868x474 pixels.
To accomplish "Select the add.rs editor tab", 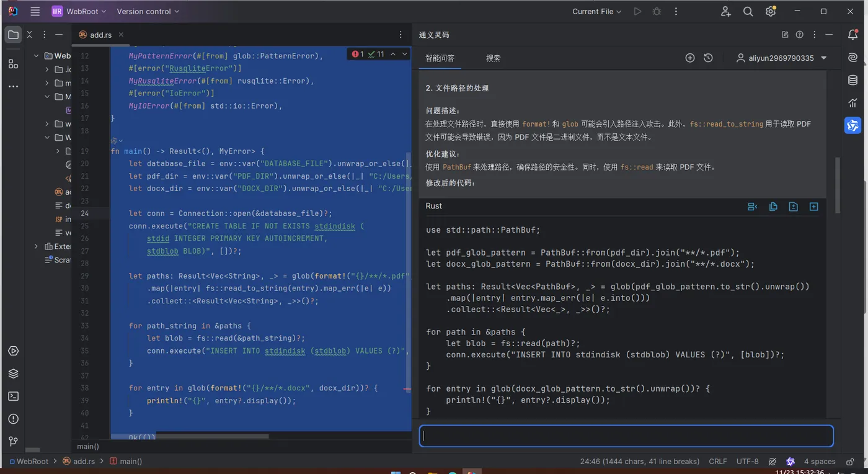I will tap(100, 35).
